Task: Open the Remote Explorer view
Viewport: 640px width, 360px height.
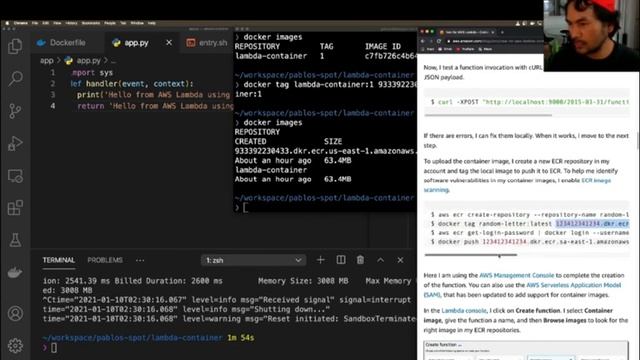Action: click(x=15, y=176)
